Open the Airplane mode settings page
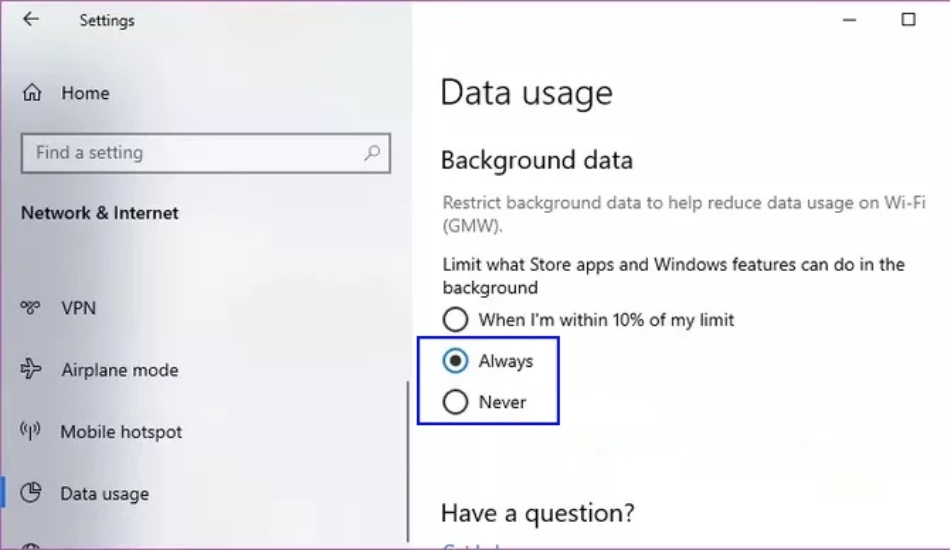The image size is (950, 550). [120, 369]
